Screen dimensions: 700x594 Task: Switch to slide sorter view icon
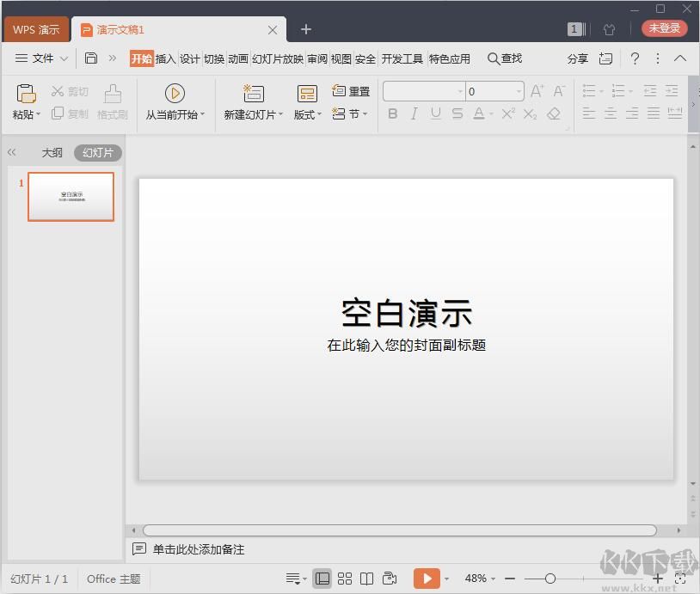tap(345, 579)
